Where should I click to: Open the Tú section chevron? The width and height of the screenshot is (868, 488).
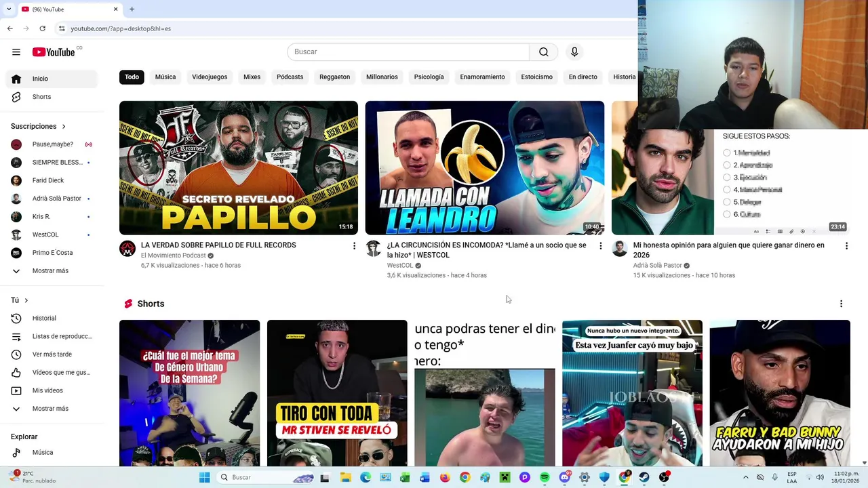pos(26,300)
